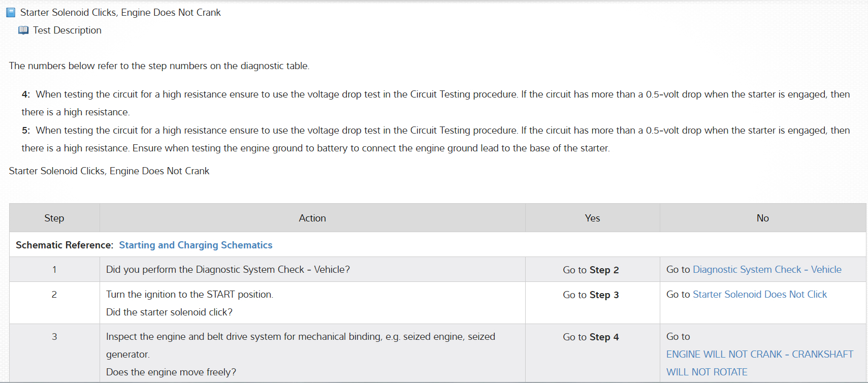
Task: Click the bold '4:' note label
Action: (x=26, y=94)
